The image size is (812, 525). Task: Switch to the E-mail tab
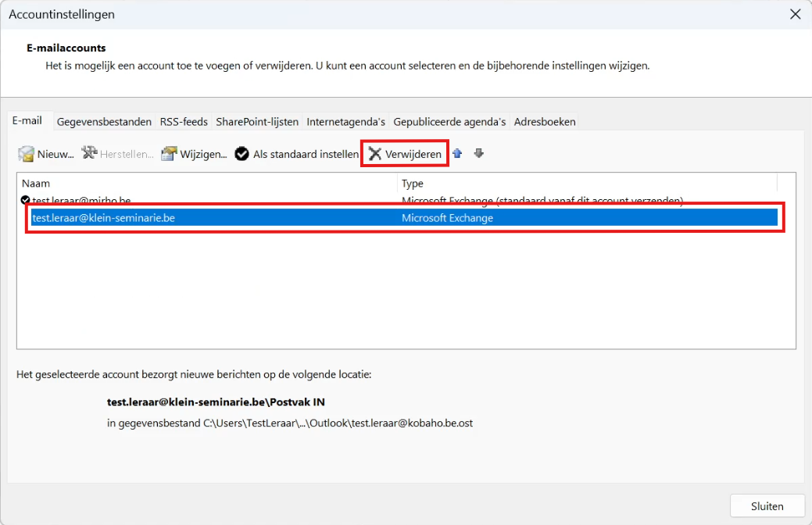(x=27, y=121)
